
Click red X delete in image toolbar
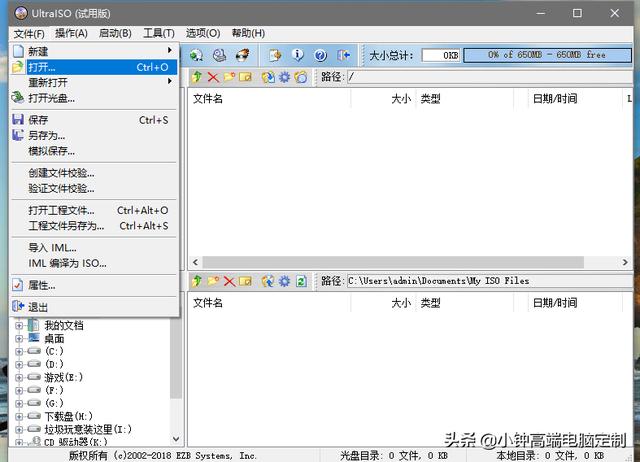(213, 77)
